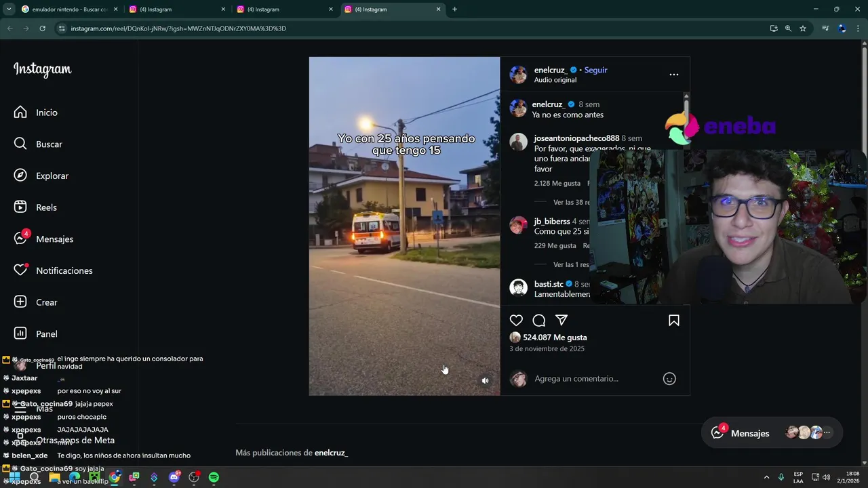Share the reel with paper plane icon
868x488 pixels.
(561, 321)
